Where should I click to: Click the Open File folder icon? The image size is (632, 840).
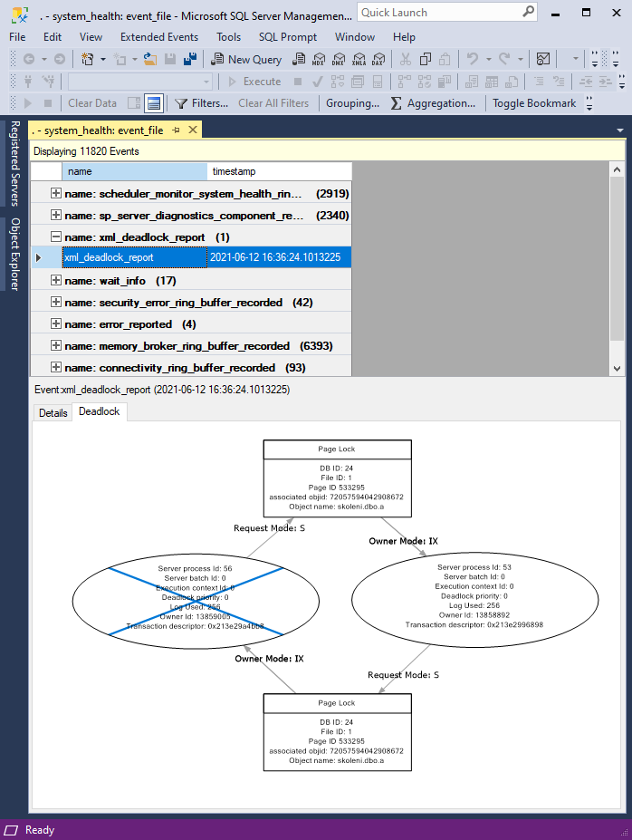click(150, 60)
